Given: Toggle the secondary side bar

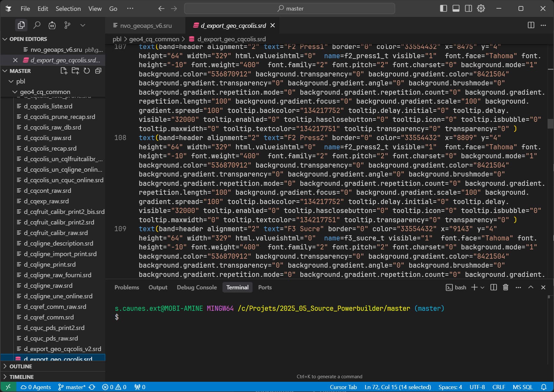Looking at the screenshot, I should 468,8.
